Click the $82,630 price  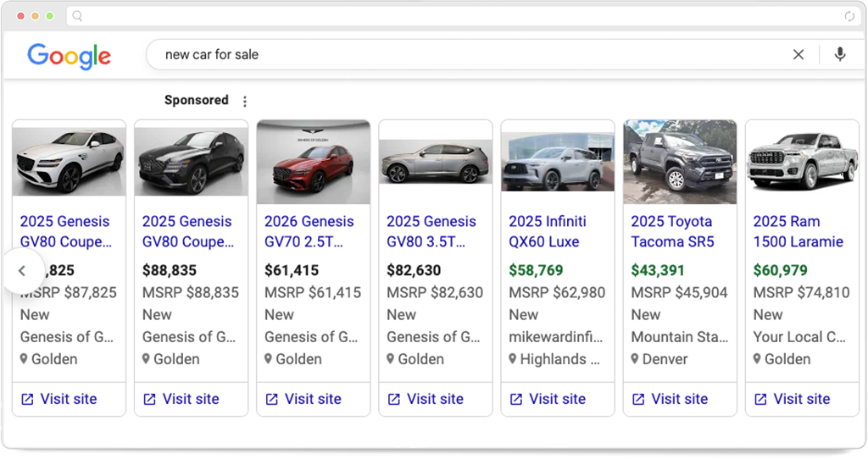pos(414,270)
